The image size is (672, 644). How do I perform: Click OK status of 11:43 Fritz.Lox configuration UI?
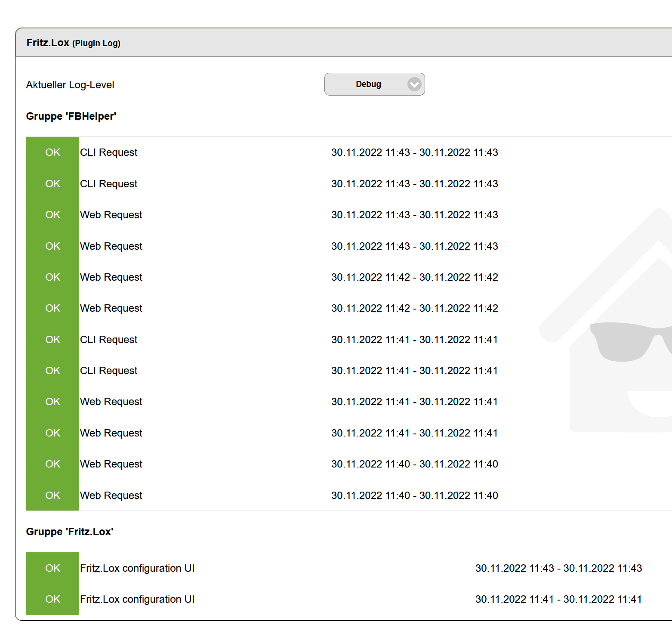pyautogui.click(x=53, y=568)
